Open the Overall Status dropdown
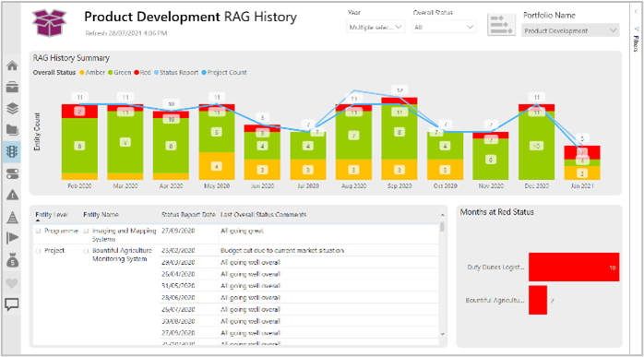Screen dimensions: 644x357 point(444,27)
